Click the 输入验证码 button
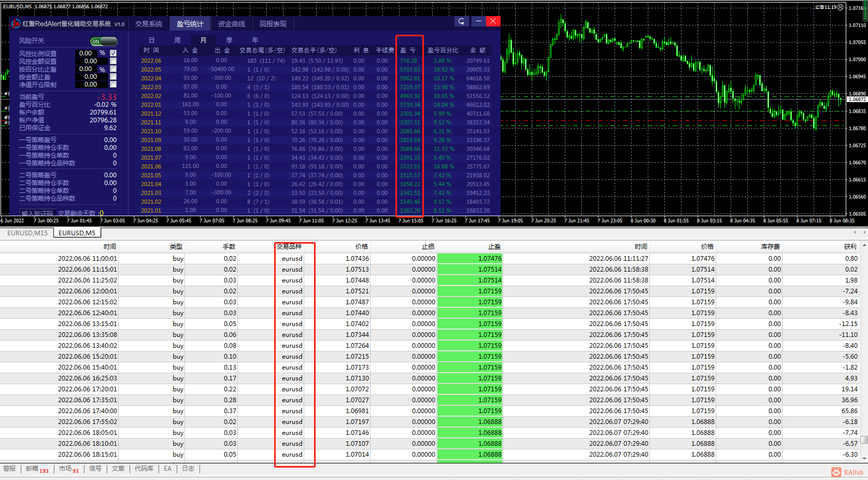The height and width of the screenshot is (480, 868). point(37,213)
